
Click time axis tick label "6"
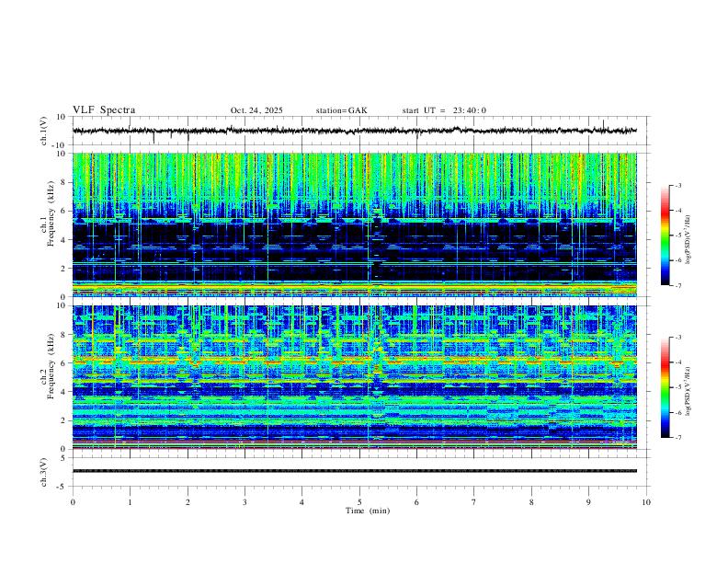click(x=416, y=502)
